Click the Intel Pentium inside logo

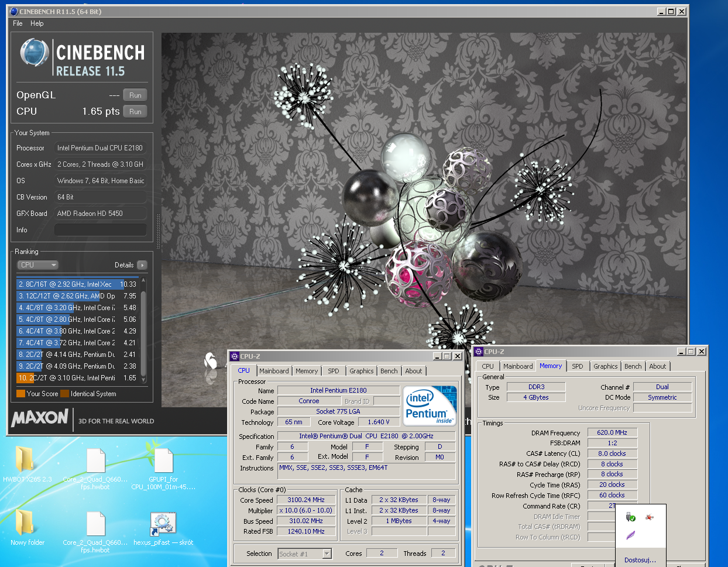(430, 406)
